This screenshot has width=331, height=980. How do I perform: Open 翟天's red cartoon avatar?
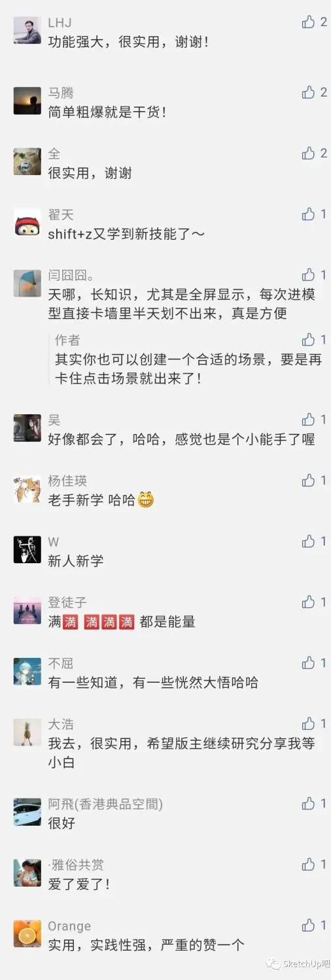(x=27, y=222)
